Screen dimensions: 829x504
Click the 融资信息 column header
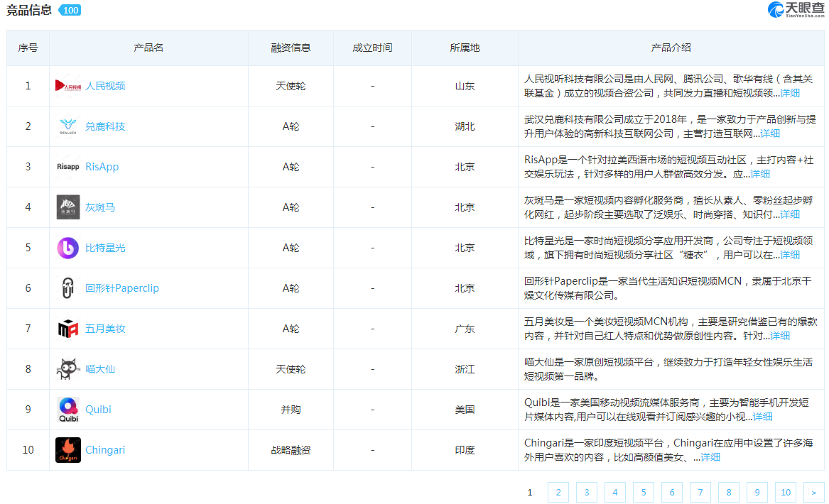(x=291, y=48)
